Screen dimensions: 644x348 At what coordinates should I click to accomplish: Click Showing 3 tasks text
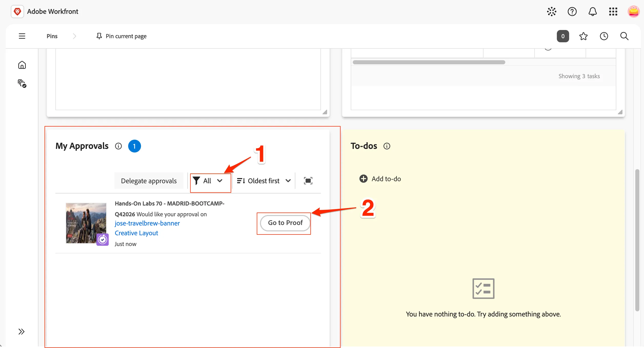(x=579, y=76)
